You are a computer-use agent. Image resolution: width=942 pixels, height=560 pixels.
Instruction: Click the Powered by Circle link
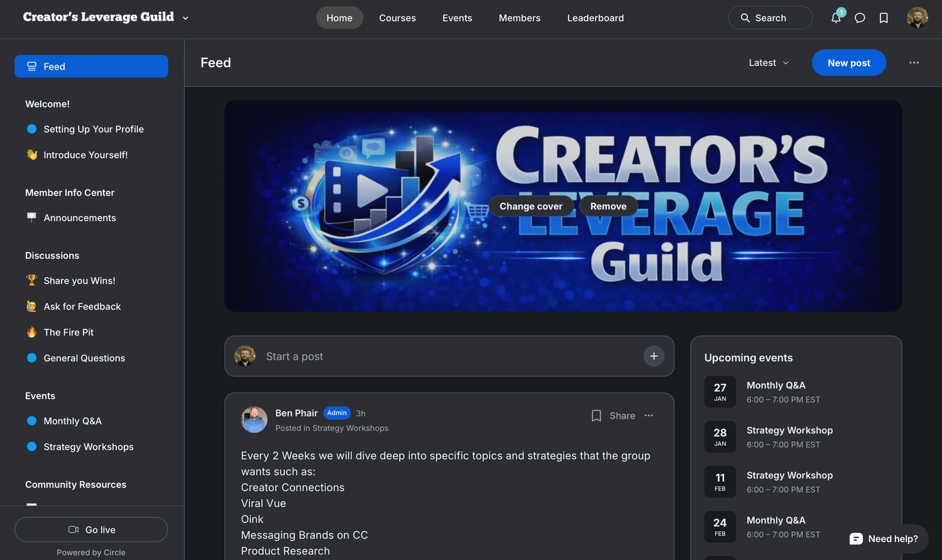pyautogui.click(x=91, y=552)
